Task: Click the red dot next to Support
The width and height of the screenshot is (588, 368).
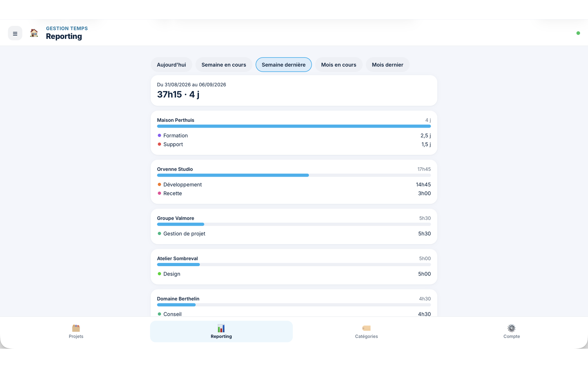Action: pyautogui.click(x=159, y=144)
